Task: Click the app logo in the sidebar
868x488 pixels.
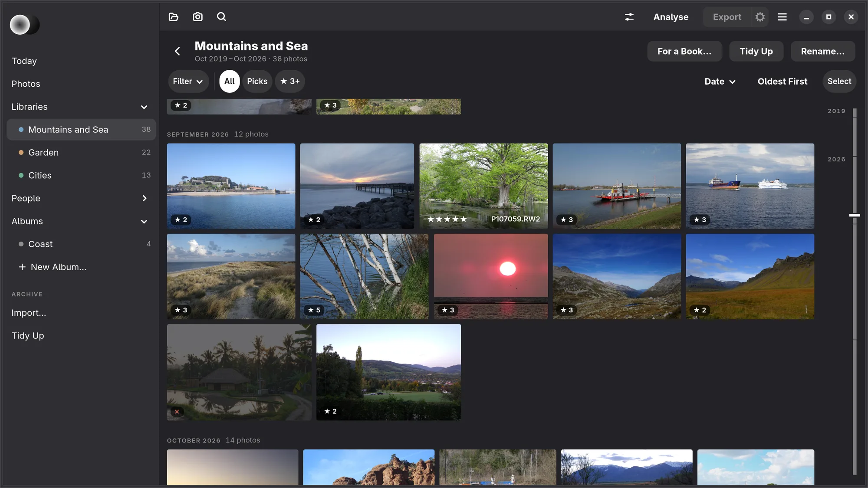Action: 24,25
